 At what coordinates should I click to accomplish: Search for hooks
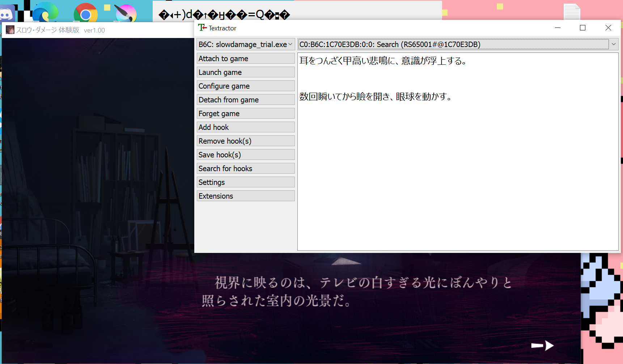pyautogui.click(x=246, y=168)
